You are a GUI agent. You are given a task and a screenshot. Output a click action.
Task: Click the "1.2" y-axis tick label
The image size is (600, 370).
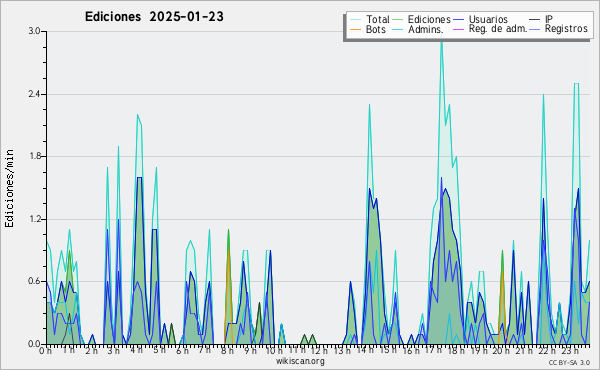pyautogui.click(x=35, y=219)
